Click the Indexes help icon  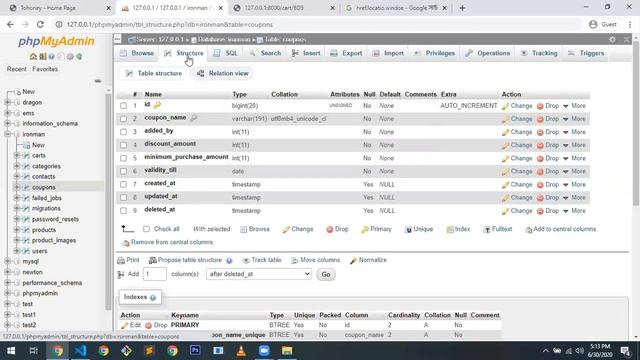pos(153,298)
